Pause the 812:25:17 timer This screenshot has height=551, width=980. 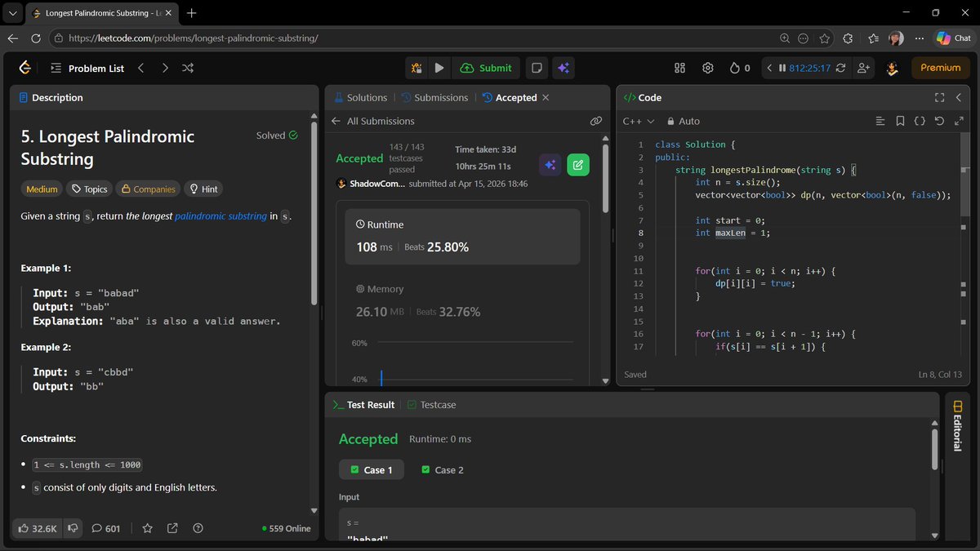782,68
